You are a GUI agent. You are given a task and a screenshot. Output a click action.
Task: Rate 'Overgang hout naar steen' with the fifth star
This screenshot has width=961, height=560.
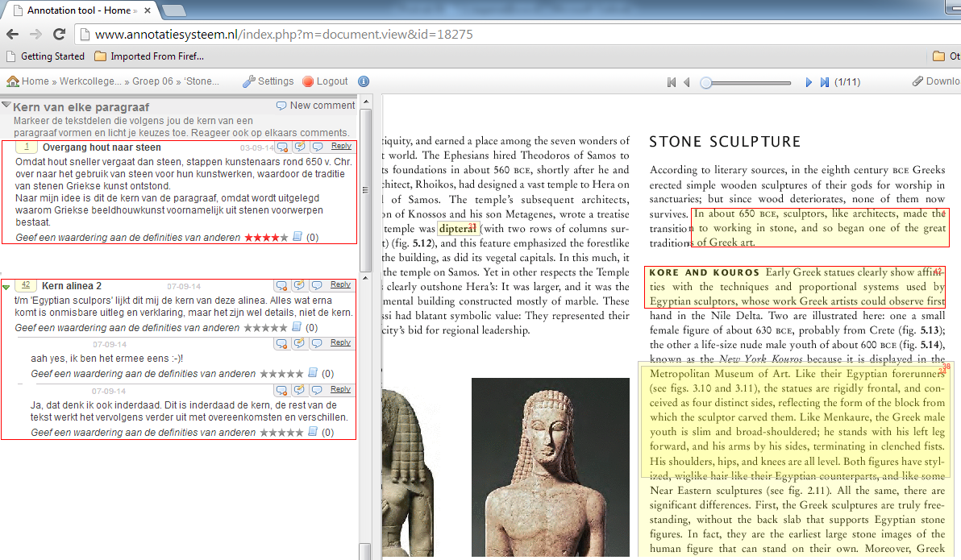tap(283, 238)
